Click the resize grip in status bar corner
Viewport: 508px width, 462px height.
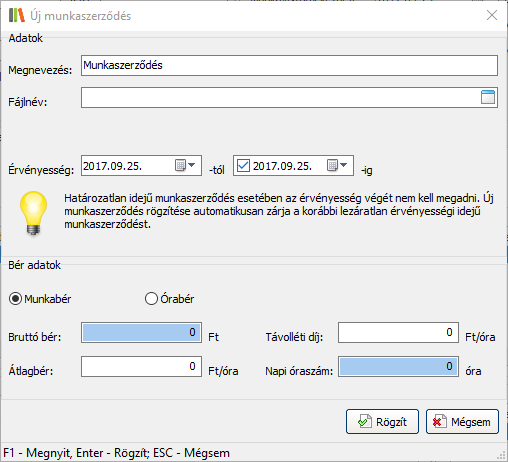pos(501,456)
